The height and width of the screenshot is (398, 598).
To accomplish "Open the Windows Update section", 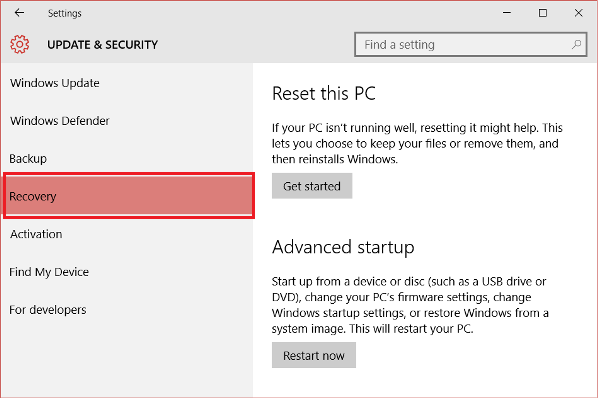I will (x=55, y=83).
